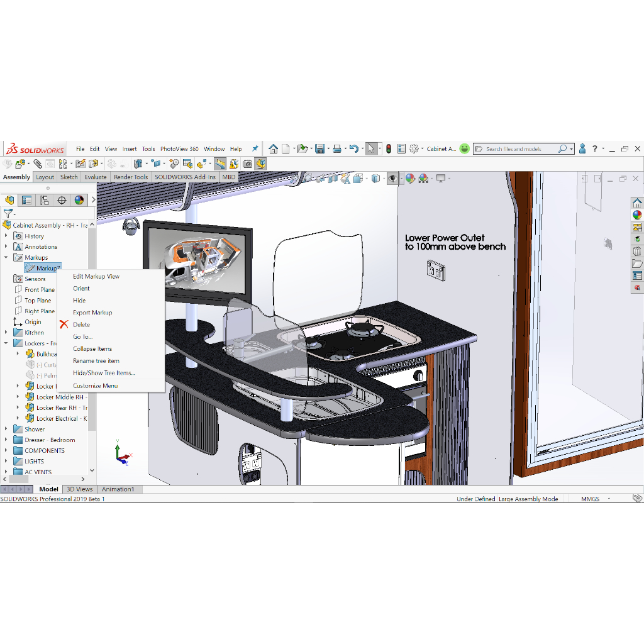
Task: Expand the COMPONENTS folder node
Action: 6,450
